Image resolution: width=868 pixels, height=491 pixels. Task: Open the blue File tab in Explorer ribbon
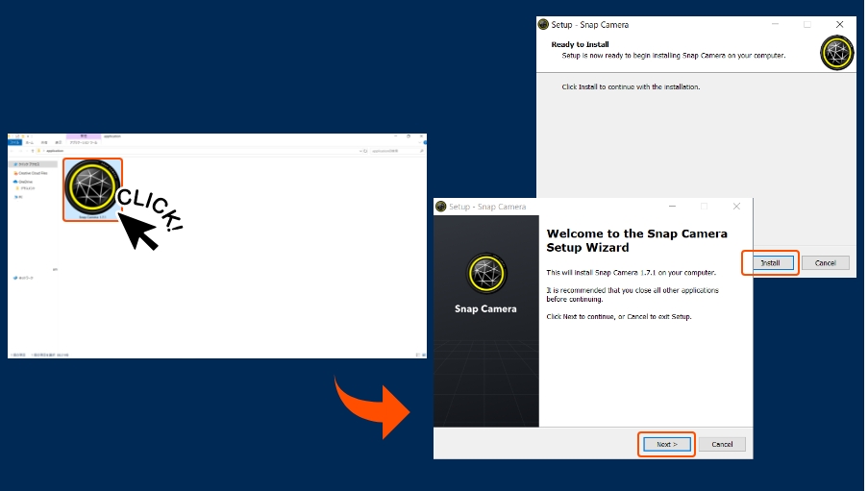[x=14, y=142]
